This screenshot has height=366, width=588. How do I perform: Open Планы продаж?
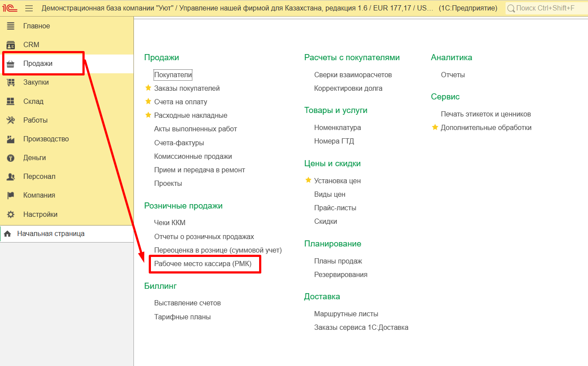click(x=338, y=261)
